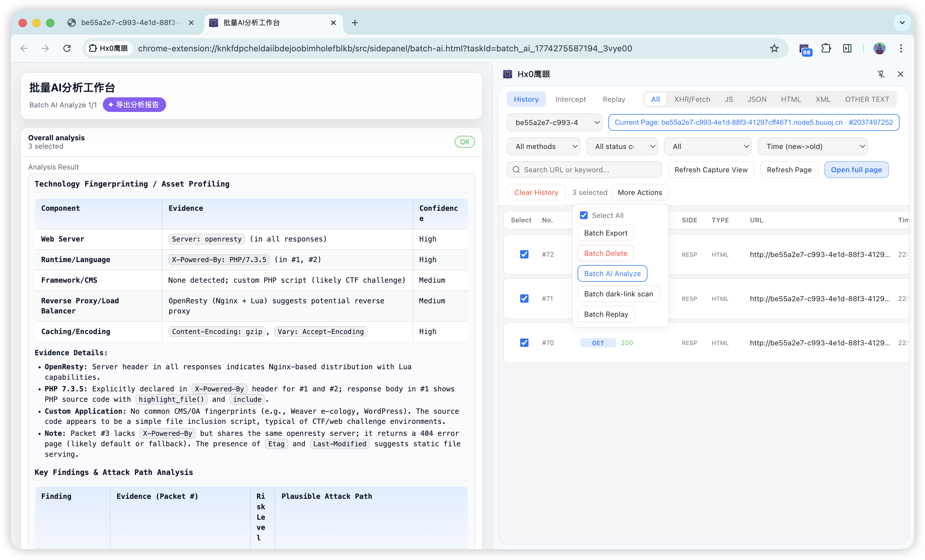
Task: Switch to the History tab
Action: click(526, 99)
